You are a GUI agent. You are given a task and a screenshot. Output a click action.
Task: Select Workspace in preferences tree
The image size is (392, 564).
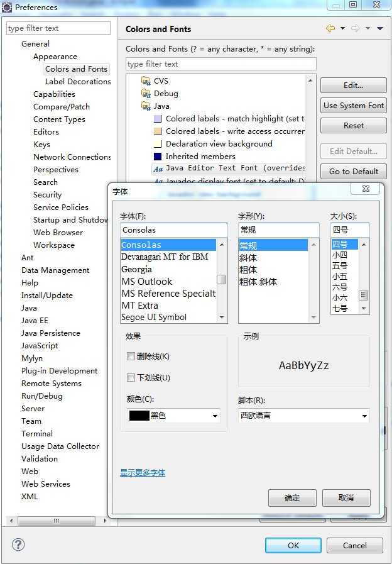pos(54,245)
